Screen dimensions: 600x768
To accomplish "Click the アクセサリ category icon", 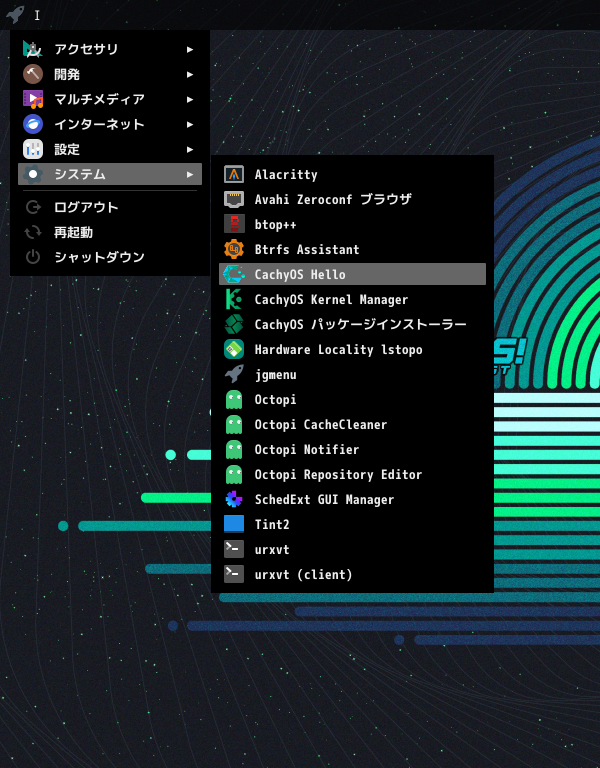I will click(33, 49).
